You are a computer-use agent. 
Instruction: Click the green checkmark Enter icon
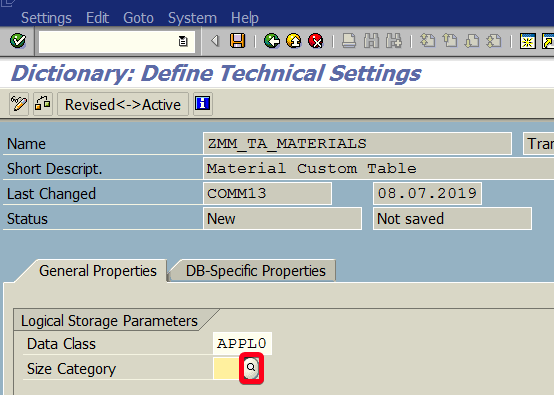tap(18, 41)
